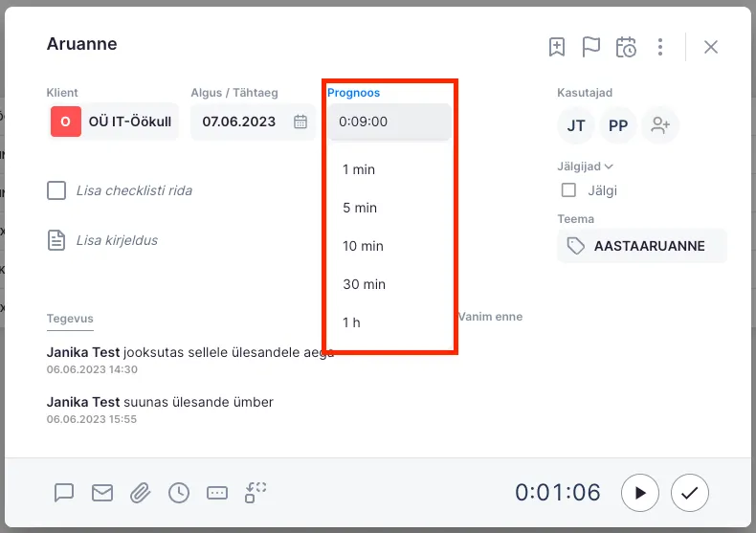The width and height of the screenshot is (756, 533).
Task: Open the OÜ IT-Öökull client selector
Action: tap(113, 122)
